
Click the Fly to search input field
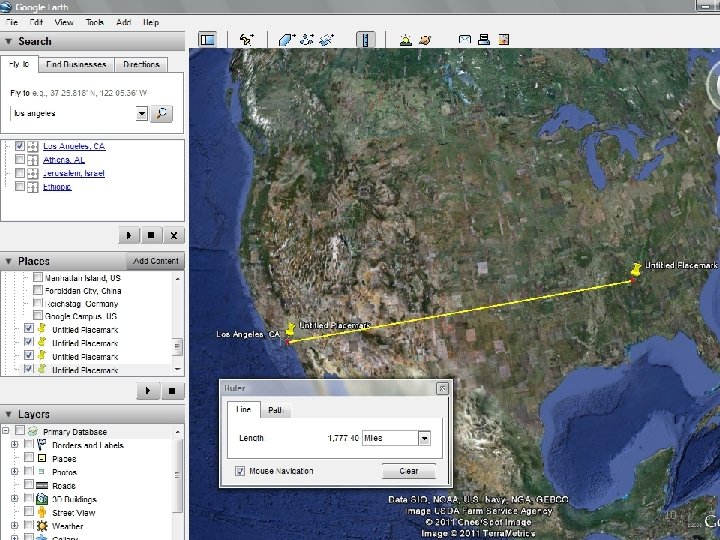(x=73, y=113)
